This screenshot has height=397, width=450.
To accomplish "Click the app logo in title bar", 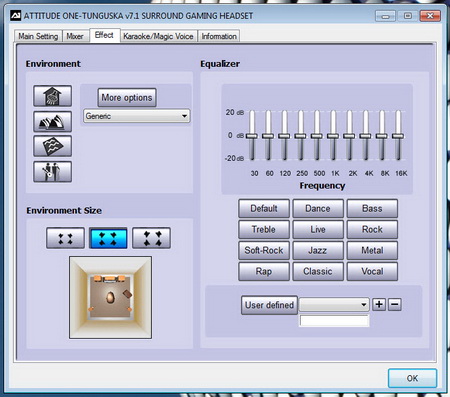I will click(x=15, y=16).
